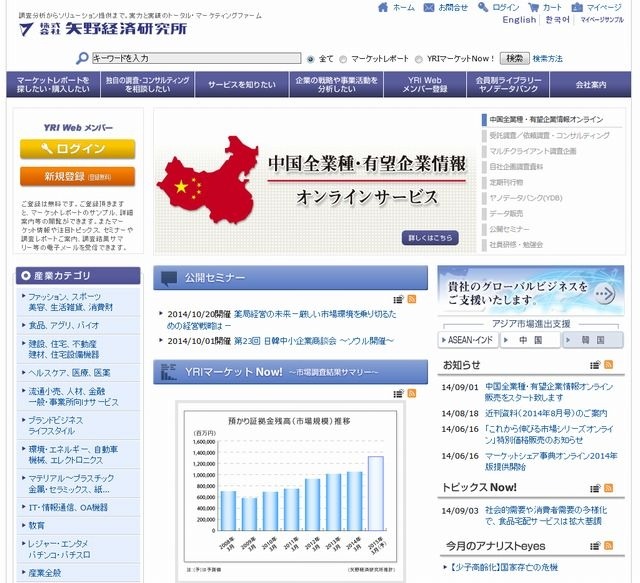Open list view icon for 公開セミナー section
The width and height of the screenshot is (640, 583).
click(398, 299)
